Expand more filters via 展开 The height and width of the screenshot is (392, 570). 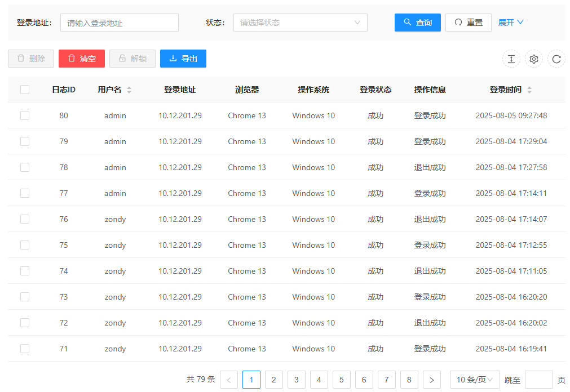click(x=511, y=23)
